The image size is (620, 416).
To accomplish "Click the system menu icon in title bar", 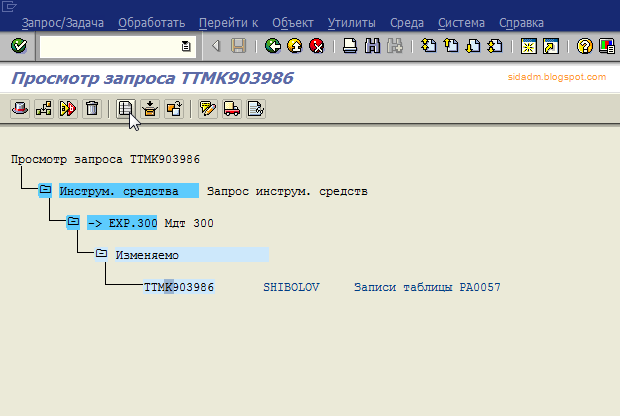I will pos(8,7).
